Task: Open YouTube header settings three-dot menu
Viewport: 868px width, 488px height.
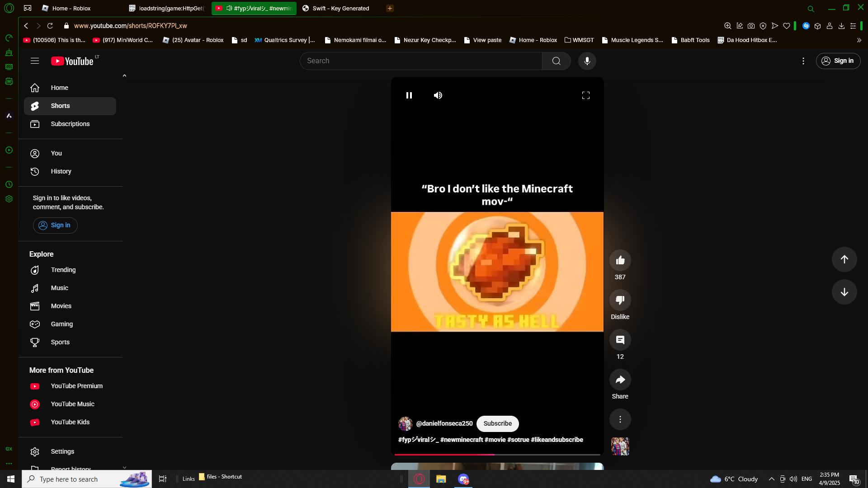Action: [x=803, y=61]
